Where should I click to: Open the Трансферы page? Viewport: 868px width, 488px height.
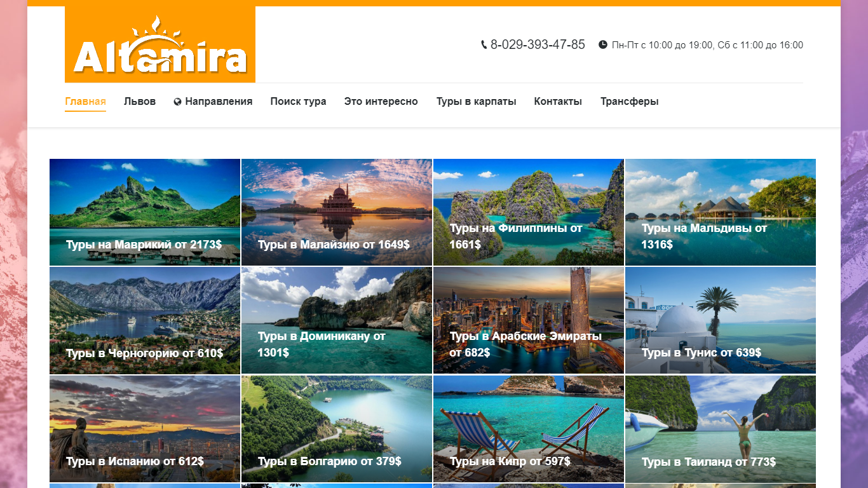click(x=629, y=102)
